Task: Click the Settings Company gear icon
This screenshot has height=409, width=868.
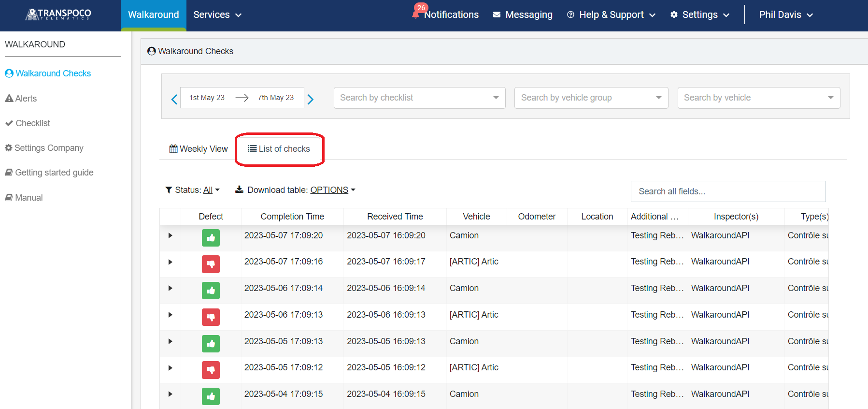Action: click(x=8, y=148)
